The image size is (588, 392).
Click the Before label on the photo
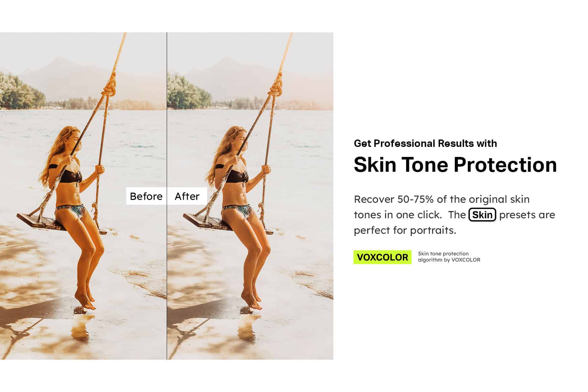(x=146, y=196)
